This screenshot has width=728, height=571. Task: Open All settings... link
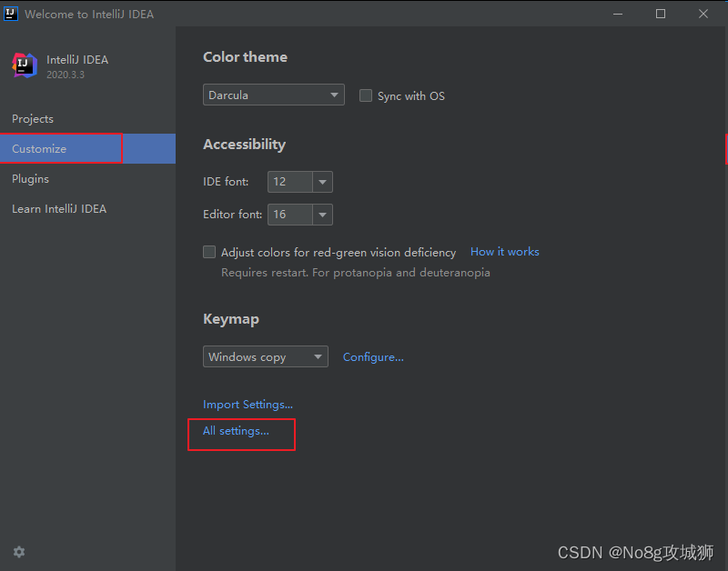236,431
